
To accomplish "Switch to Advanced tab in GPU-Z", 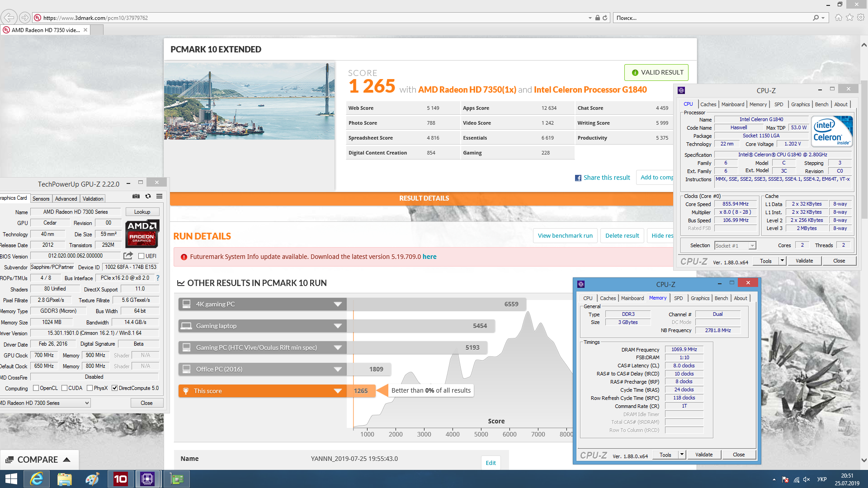I will 66,199.
